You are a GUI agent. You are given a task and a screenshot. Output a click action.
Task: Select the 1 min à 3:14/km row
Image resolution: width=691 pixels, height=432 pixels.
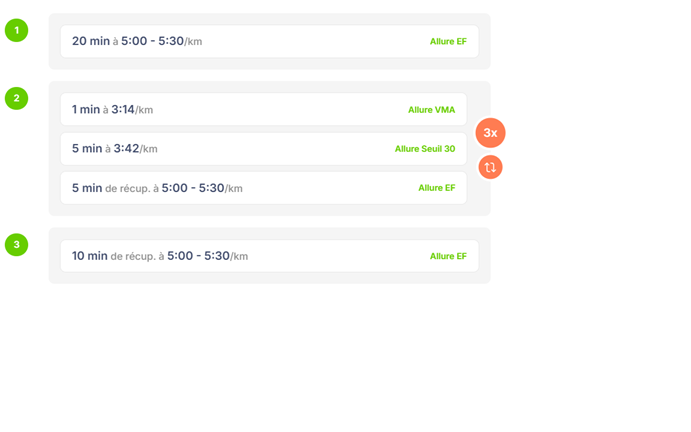tap(263, 110)
